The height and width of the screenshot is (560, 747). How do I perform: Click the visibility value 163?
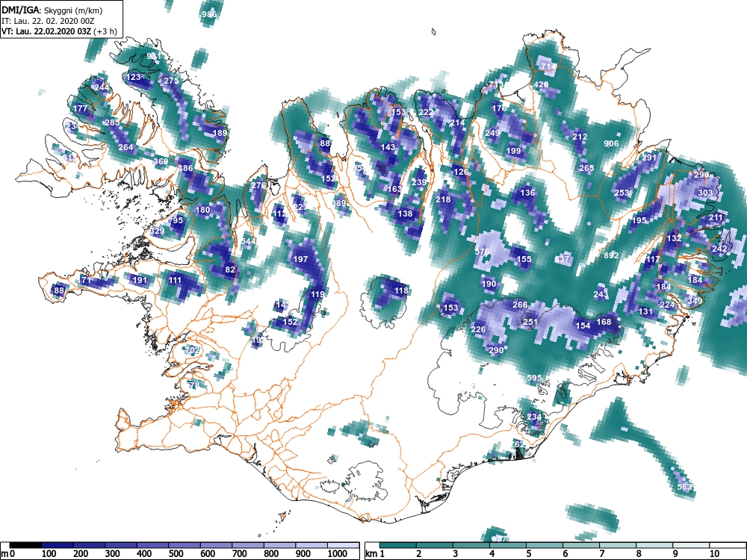pos(394,189)
